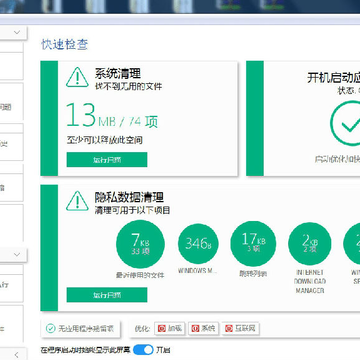Click the WINDOWS M... label

198,271
